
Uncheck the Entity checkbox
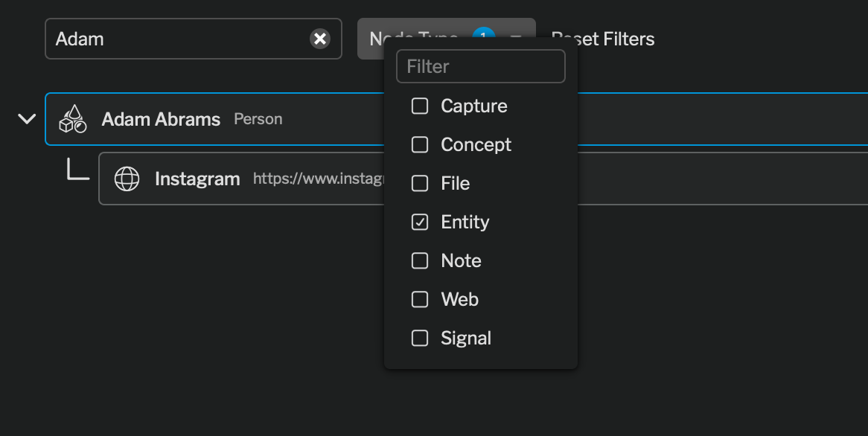pyautogui.click(x=420, y=222)
